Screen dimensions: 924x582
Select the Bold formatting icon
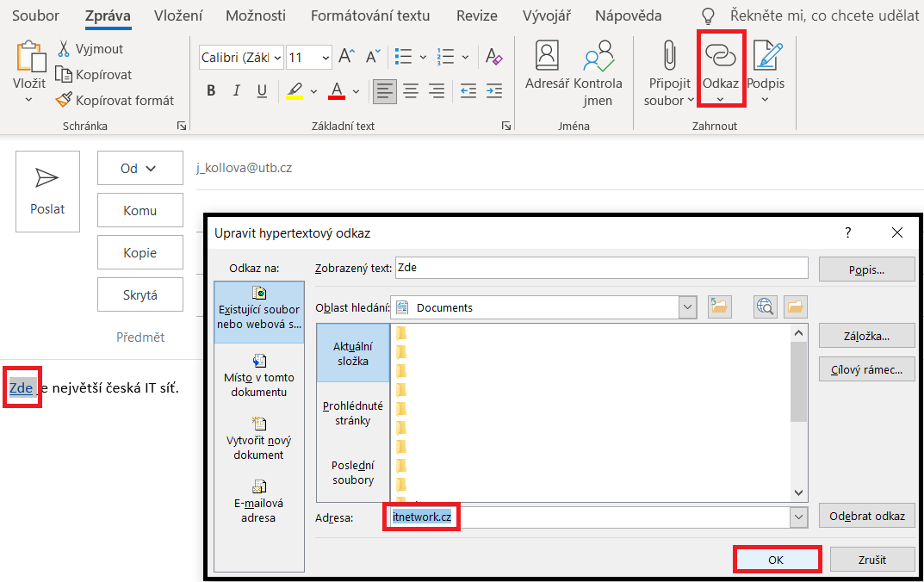coord(211,90)
